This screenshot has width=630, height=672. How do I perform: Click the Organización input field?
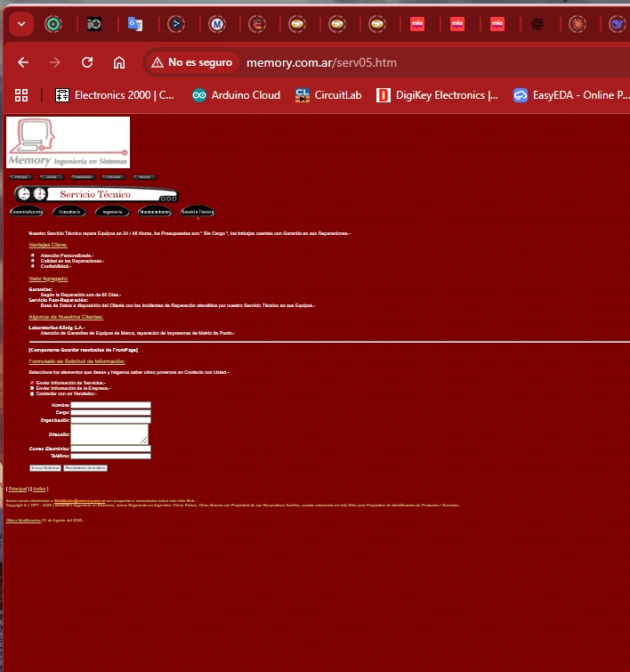110,420
